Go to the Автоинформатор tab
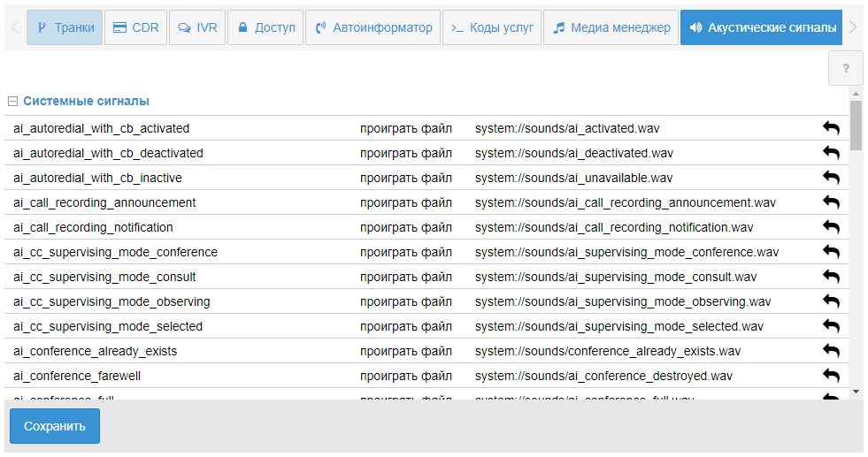Screen dimensions: 868x457 point(373,27)
